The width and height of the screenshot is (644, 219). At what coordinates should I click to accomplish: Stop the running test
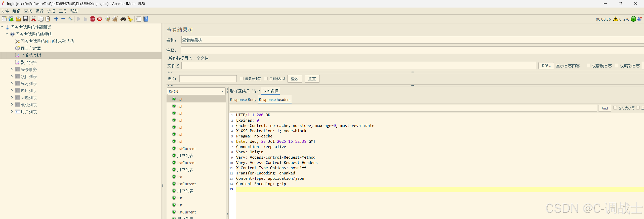point(93,19)
